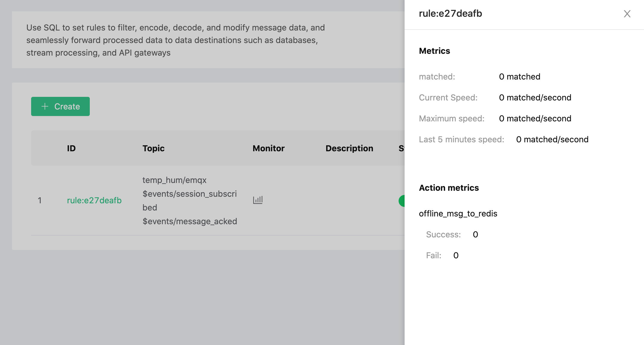Screen dimensions: 644x345
Task: Click the Monitor column header
Action: coord(268,148)
